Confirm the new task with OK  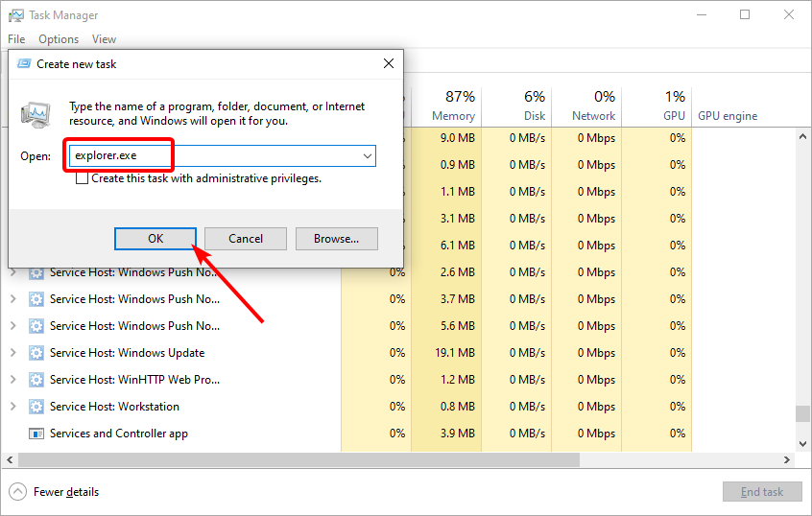coord(155,239)
